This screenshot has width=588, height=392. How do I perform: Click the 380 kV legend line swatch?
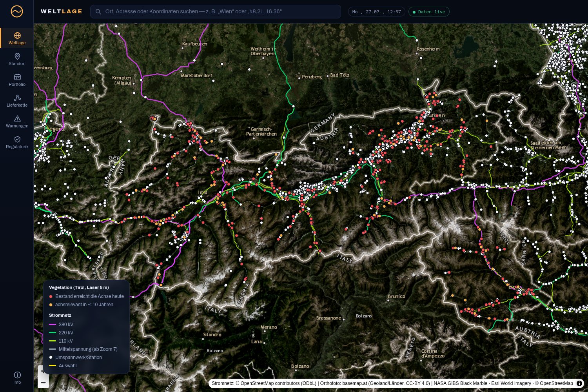click(53, 325)
